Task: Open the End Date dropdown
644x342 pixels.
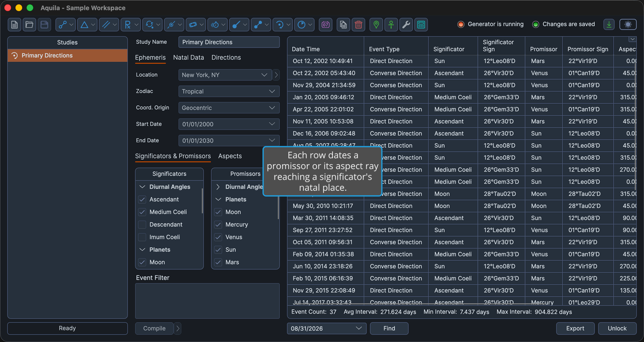Action: [x=229, y=141]
